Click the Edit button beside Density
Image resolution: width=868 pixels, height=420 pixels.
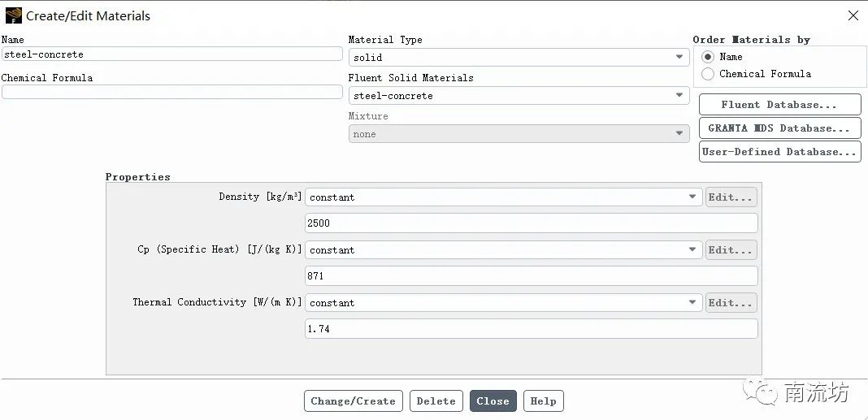pos(731,197)
